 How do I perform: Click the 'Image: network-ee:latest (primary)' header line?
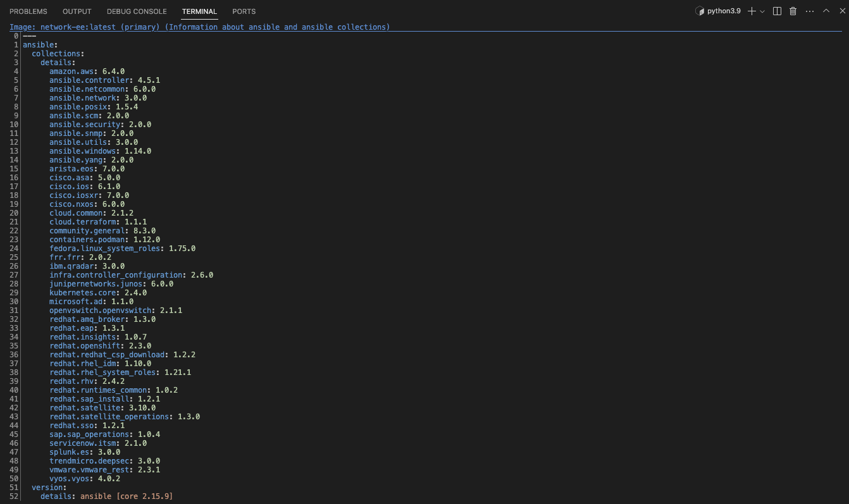(200, 27)
